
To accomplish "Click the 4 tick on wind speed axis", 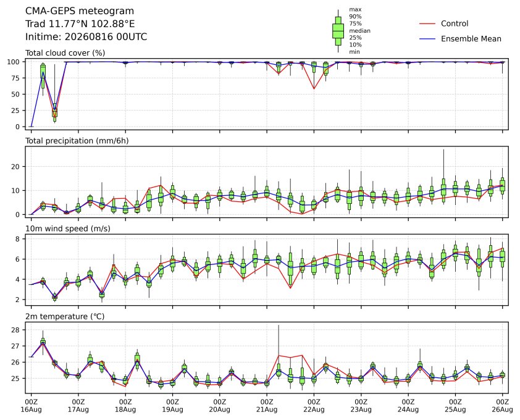I will [x=18, y=279].
